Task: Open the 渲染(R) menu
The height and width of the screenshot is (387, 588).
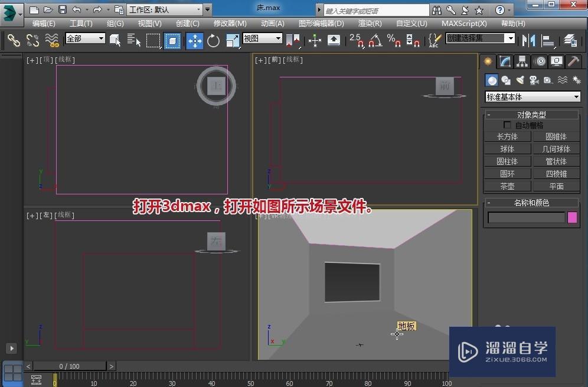Action: (370, 23)
